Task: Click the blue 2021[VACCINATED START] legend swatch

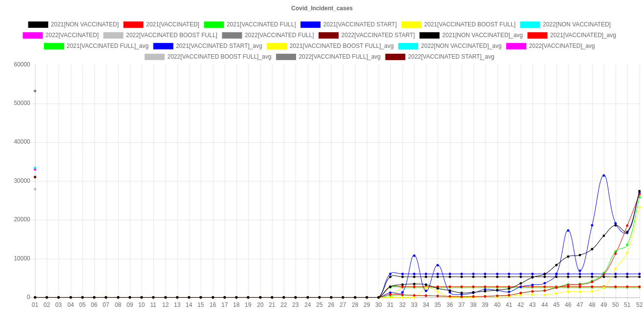Action: (310, 24)
